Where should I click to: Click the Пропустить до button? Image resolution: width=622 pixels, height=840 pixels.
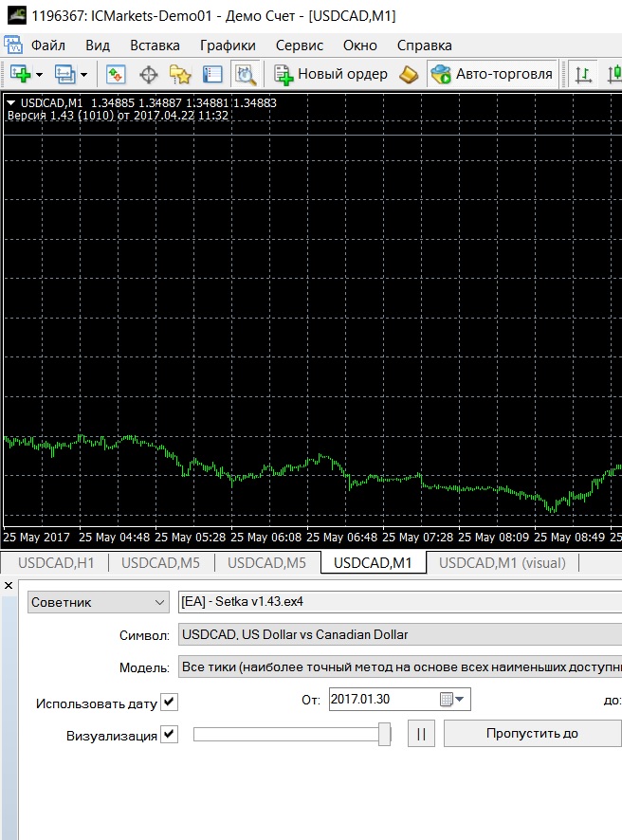tap(533, 734)
